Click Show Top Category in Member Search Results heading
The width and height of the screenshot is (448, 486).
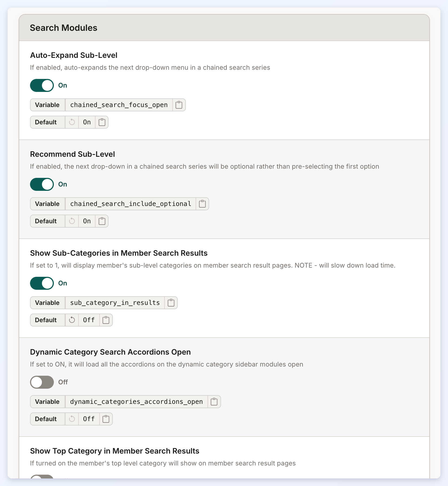pyautogui.click(x=115, y=451)
